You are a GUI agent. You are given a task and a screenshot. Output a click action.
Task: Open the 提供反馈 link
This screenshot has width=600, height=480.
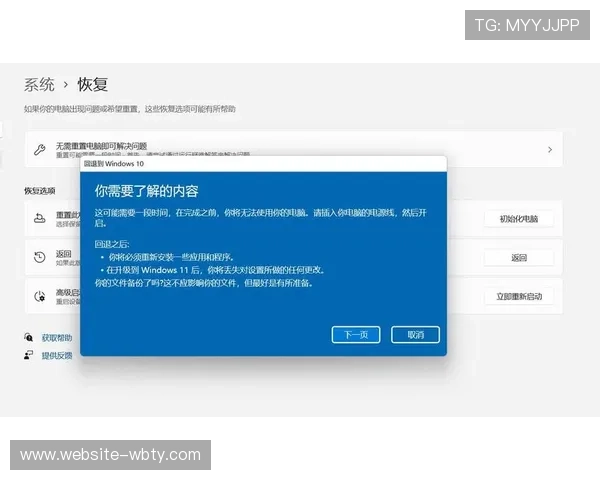[x=57, y=356]
